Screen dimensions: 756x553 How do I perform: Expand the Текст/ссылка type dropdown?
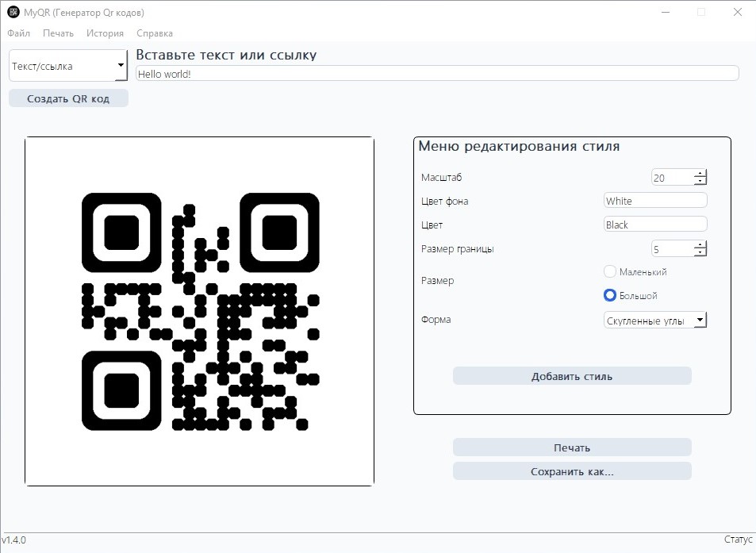coord(68,66)
